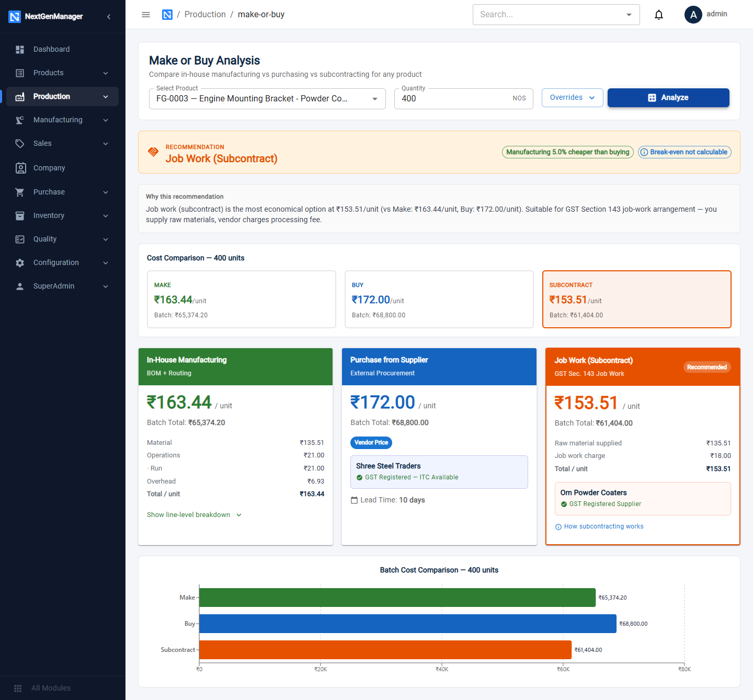753x700 pixels.
Task: Click the Break-even not calculable chip
Action: (x=684, y=152)
